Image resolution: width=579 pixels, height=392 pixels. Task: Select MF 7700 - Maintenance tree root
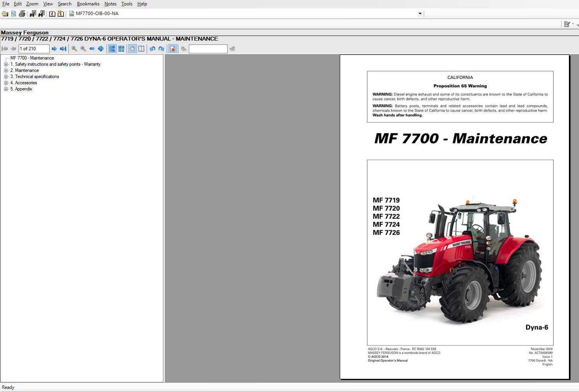32,58
